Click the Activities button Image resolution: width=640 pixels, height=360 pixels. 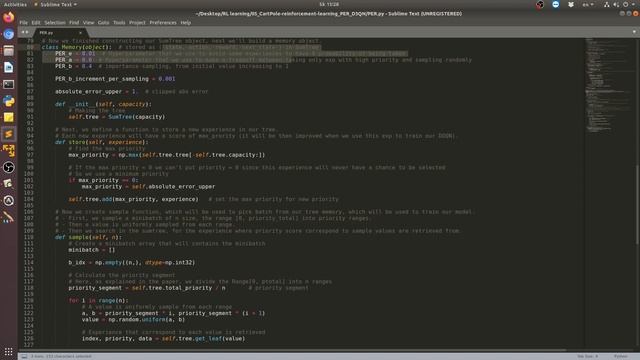[x=15, y=4]
